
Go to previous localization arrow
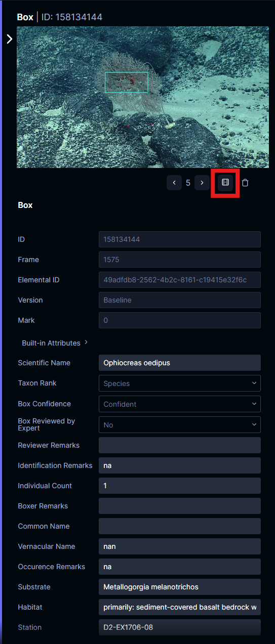point(174,183)
